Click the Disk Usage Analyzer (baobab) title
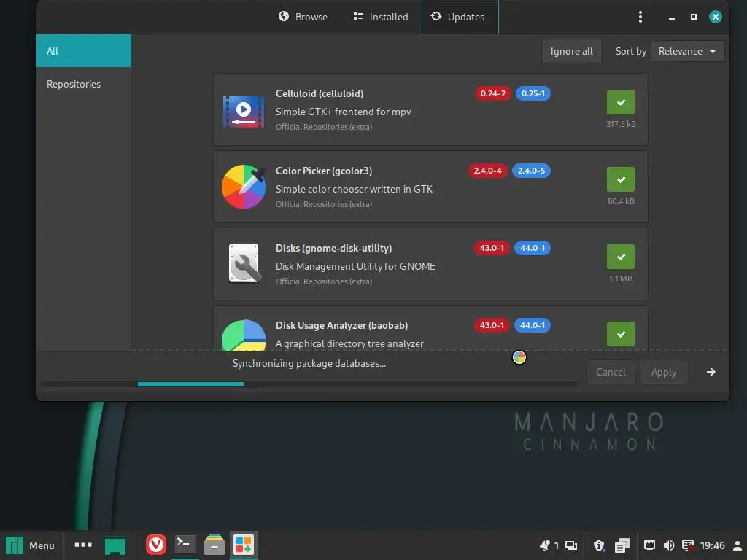The width and height of the screenshot is (747, 560). pos(341,325)
